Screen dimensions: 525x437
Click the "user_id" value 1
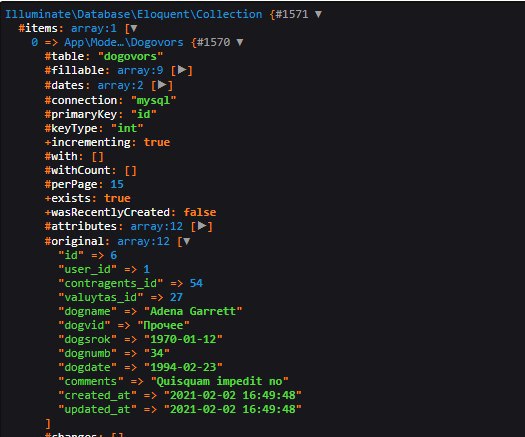[147, 269]
